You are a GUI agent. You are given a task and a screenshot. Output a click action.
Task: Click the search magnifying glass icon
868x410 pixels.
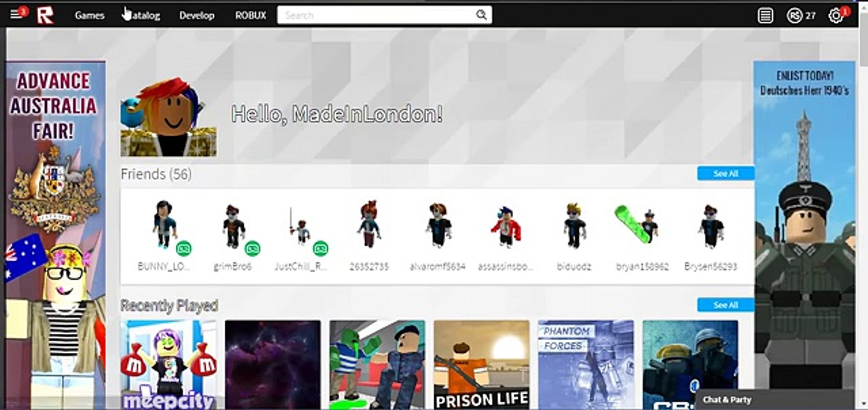click(x=481, y=15)
